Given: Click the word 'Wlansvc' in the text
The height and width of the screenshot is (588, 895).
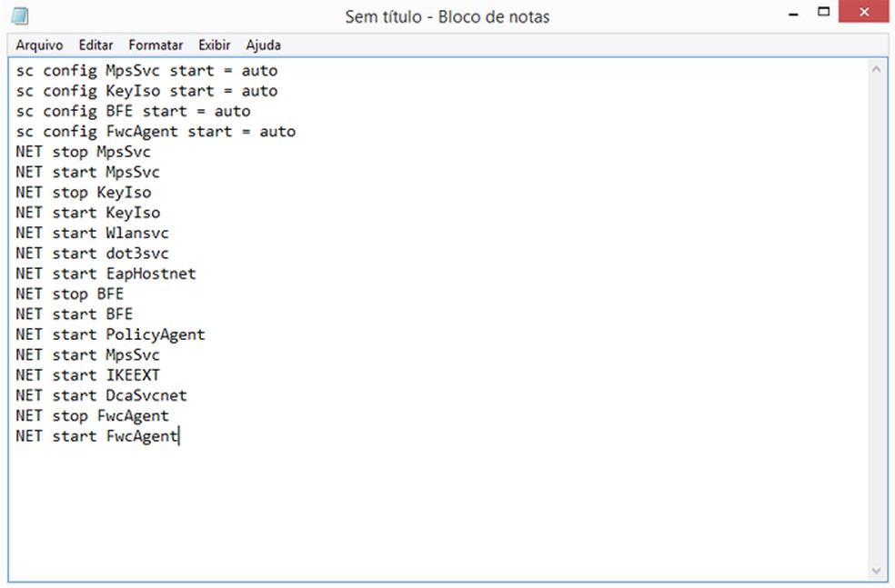Looking at the screenshot, I should click(136, 233).
